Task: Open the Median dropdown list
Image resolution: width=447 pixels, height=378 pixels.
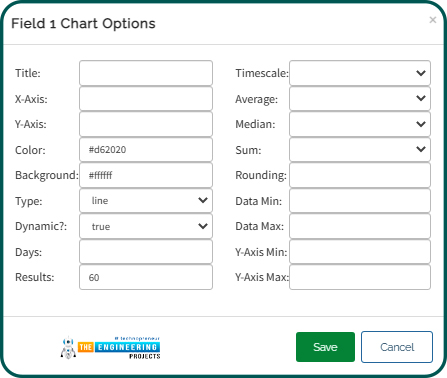Action: pos(360,124)
